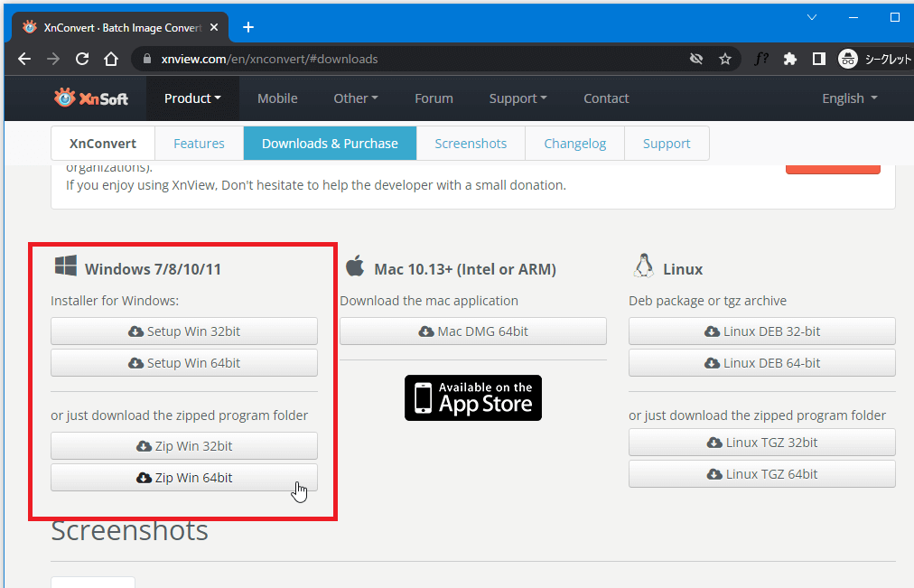914x588 pixels.
Task: Open the browser extensions puzzle icon
Action: coord(790,59)
